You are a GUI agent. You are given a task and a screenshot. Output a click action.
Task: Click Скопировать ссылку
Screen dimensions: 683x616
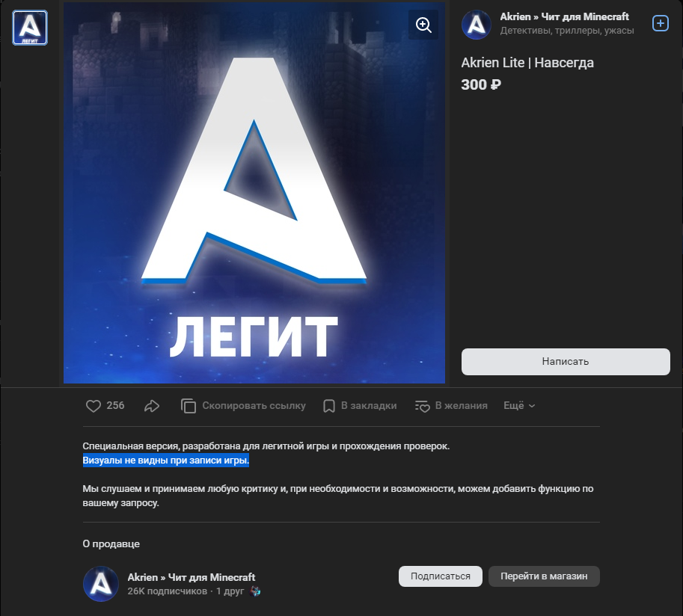(243, 406)
